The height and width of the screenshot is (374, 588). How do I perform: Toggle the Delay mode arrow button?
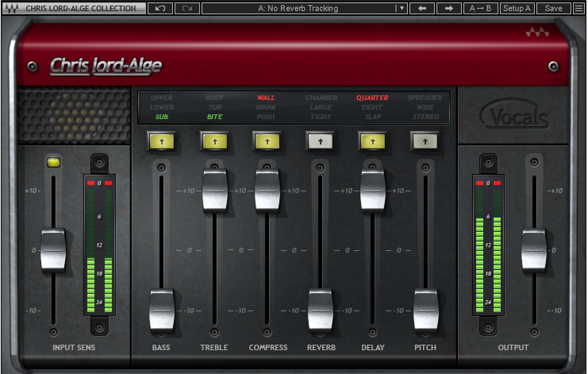pos(373,142)
